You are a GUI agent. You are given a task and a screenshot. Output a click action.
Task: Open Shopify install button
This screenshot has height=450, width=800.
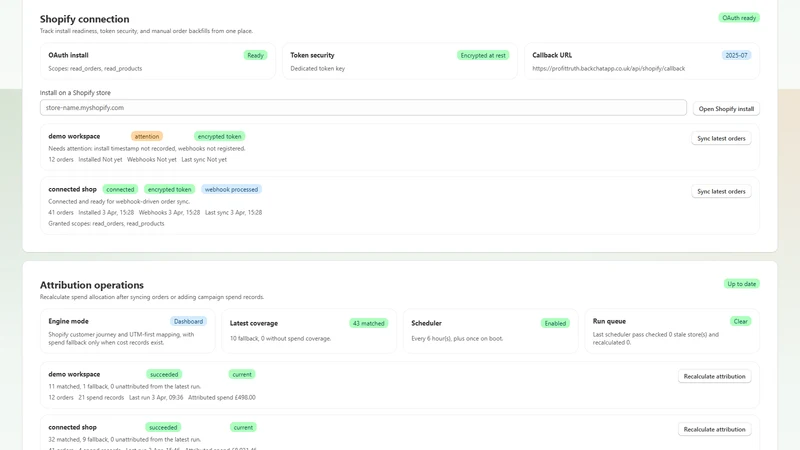[x=726, y=109]
